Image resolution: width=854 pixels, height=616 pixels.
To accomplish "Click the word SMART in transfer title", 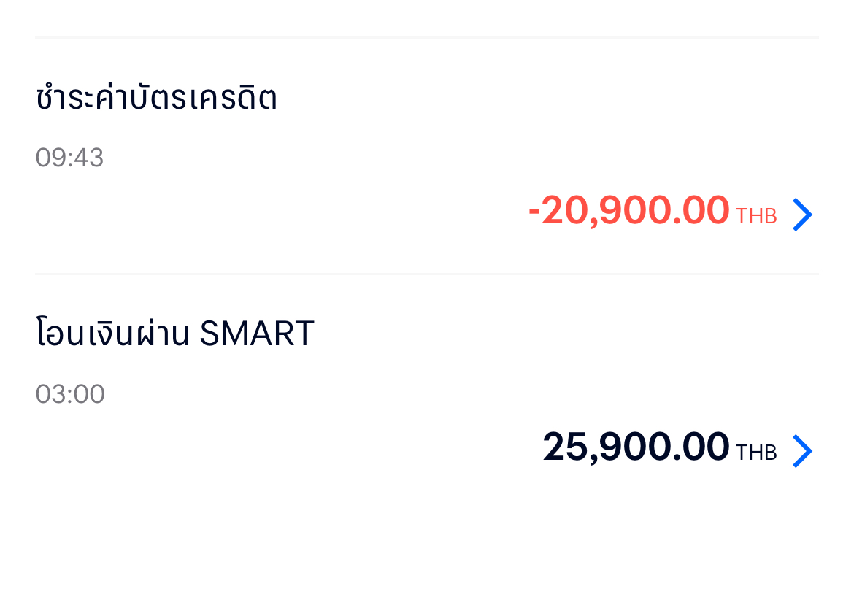I will (x=256, y=334).
